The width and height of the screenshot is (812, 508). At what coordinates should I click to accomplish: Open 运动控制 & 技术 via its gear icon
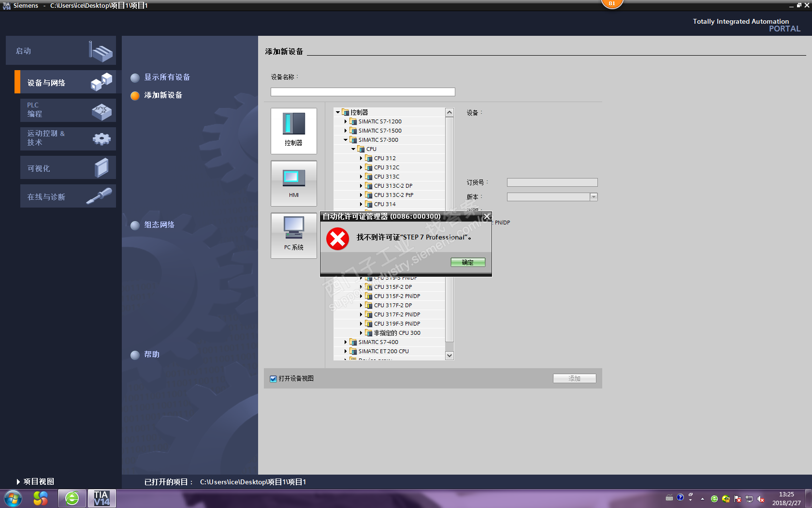click(x=101, y=139)
